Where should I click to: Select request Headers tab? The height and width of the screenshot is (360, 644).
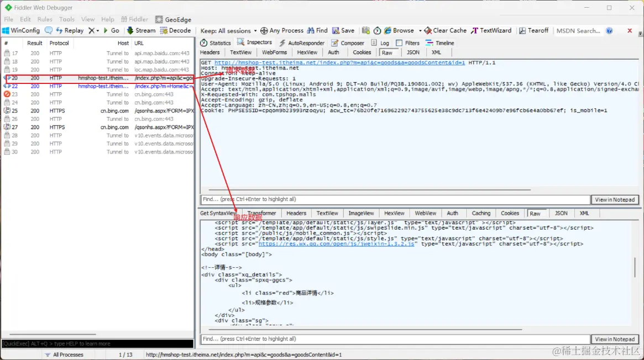point(210,52)
